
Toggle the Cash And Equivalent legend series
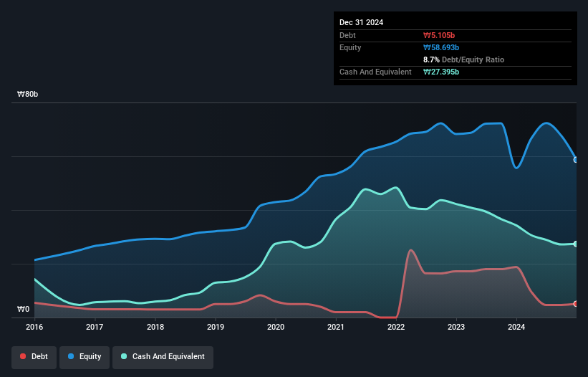click(163, 357)
